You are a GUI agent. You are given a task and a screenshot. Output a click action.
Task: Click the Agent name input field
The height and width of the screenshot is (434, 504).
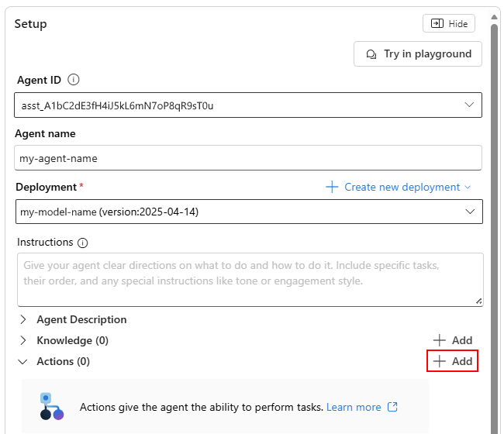(248, 158)
